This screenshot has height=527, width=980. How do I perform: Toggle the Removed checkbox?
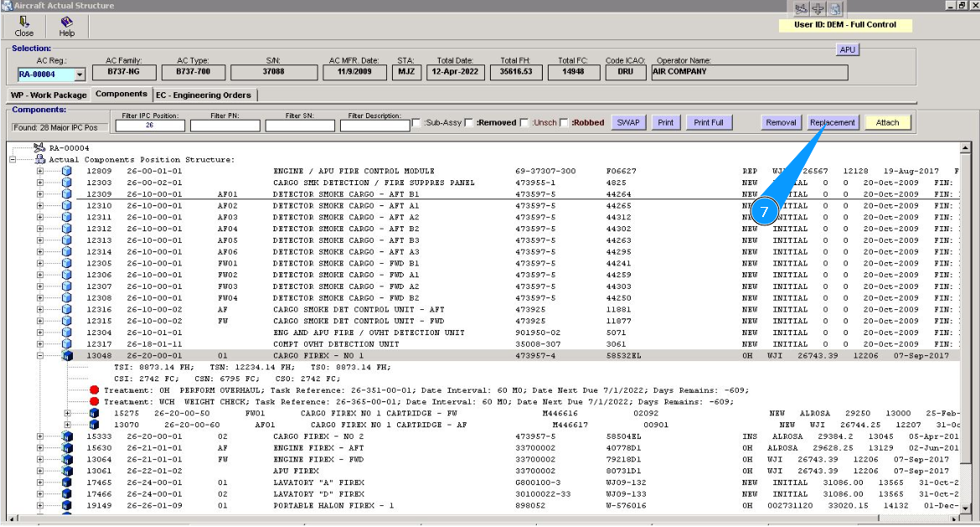click(469, 123)
